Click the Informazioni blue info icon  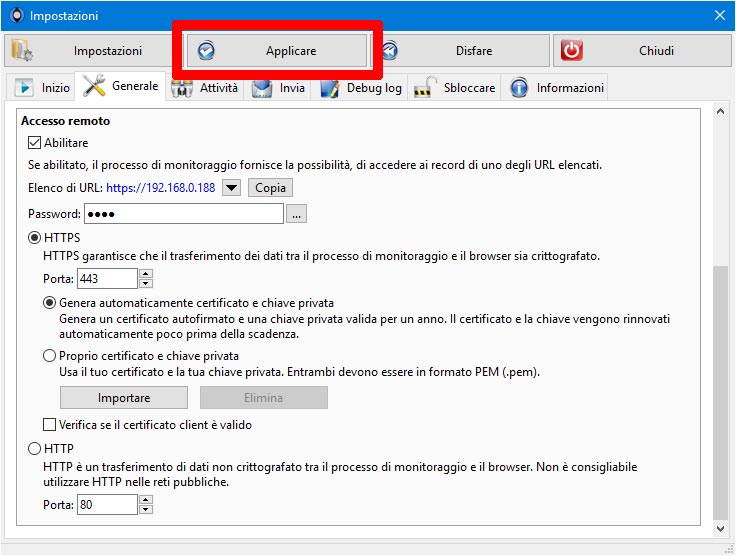click(x=519, y=88)
